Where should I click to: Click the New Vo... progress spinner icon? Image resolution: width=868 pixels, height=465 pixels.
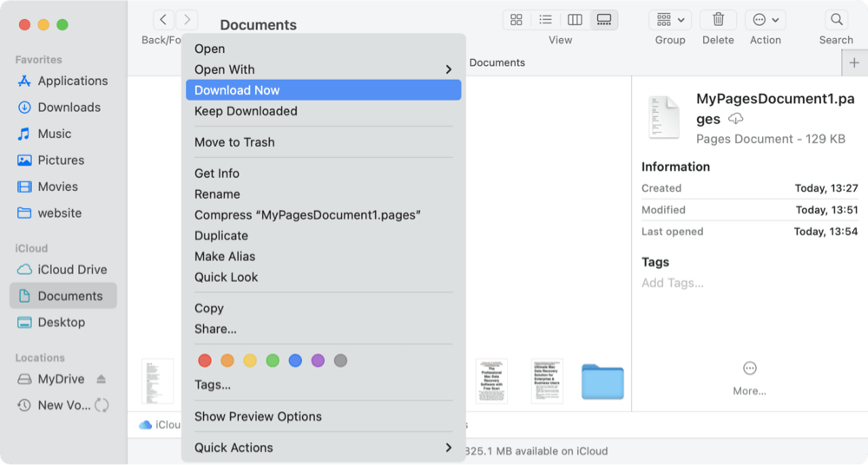click(102, 406)
